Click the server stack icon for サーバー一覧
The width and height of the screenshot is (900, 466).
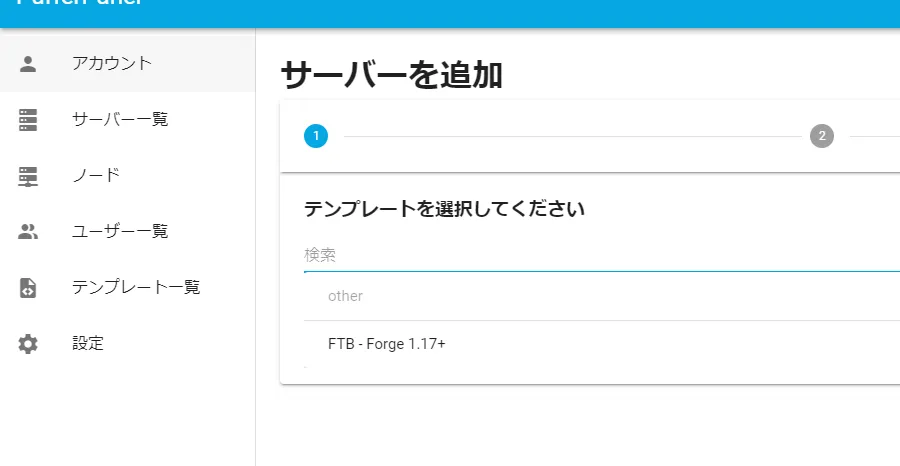tap(28, 120)
